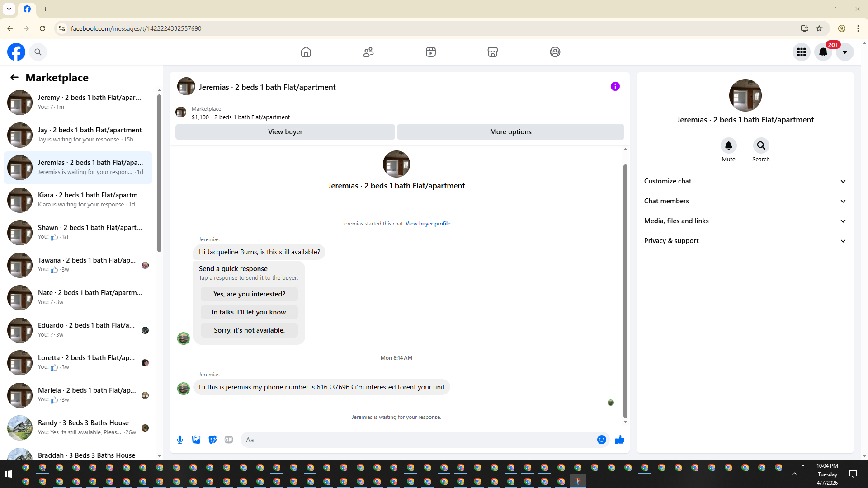
Task: Expand Media, files and links section
Action: point(745,221)
